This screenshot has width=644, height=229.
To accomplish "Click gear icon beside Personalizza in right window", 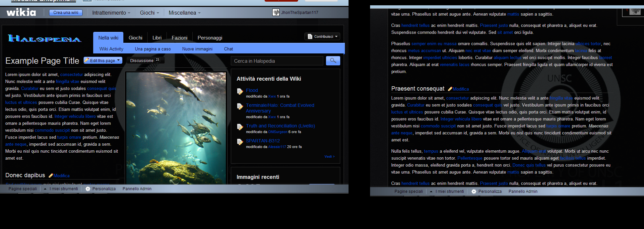I will click(x=474, y=191).
